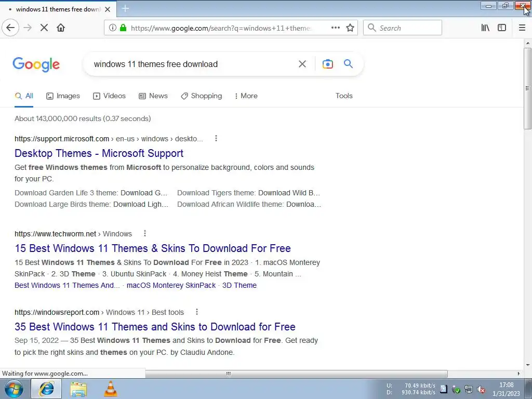532x399 pixels.
Task: Click the network tray icon
Action: (x=469, y=390)
